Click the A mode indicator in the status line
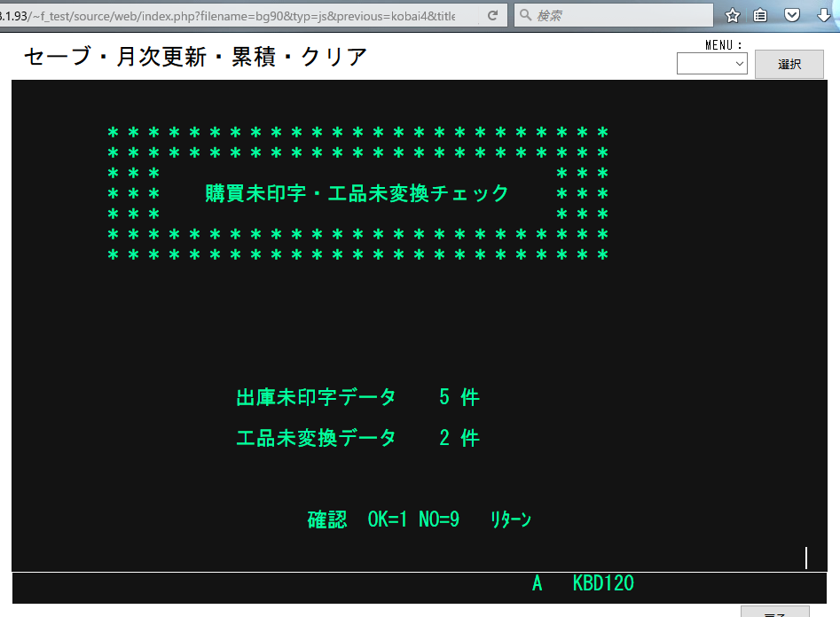The image size is (840, 617). click(537, 583)
